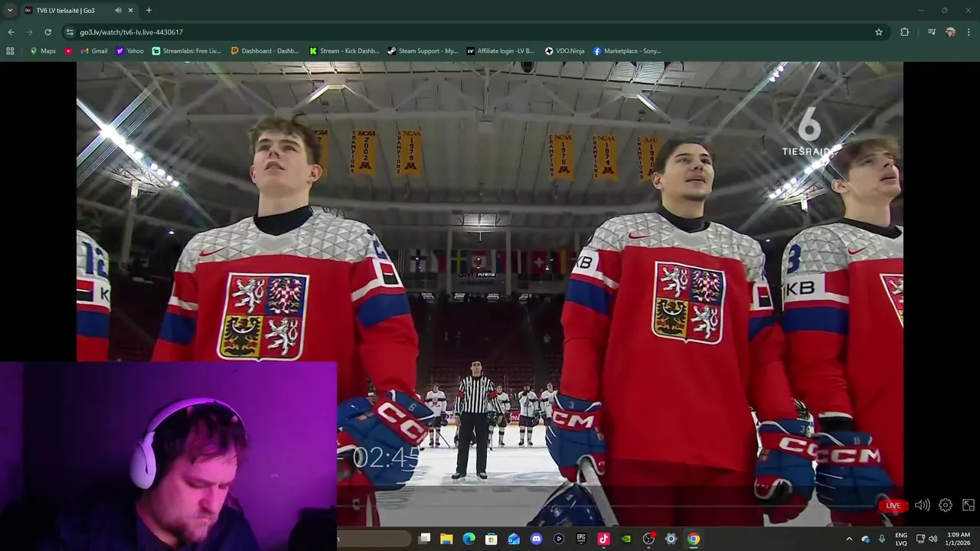Switch ENG LVQ input language
The image size is (980, 551).
tap(901, 539)
